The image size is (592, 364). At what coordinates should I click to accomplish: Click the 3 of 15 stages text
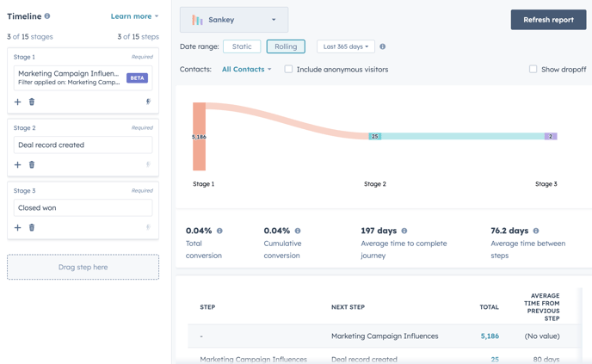(x=30, y=37)
